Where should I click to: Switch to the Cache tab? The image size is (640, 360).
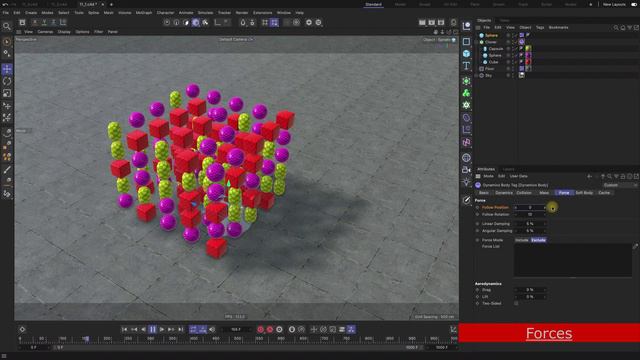[604, 193]
